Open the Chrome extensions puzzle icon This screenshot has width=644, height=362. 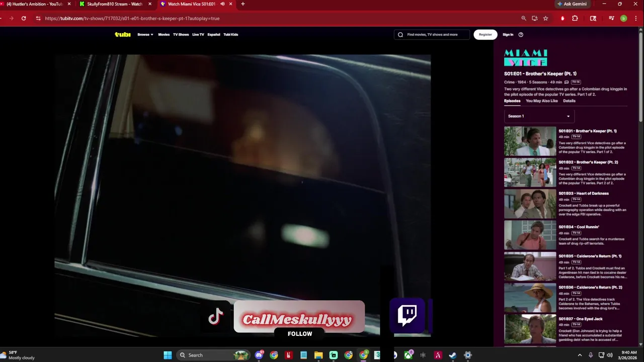click(x=575, y=18)
